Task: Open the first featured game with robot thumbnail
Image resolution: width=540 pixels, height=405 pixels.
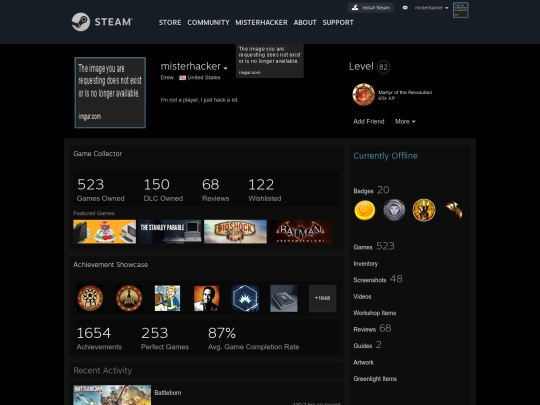Action: pos(105,232)
